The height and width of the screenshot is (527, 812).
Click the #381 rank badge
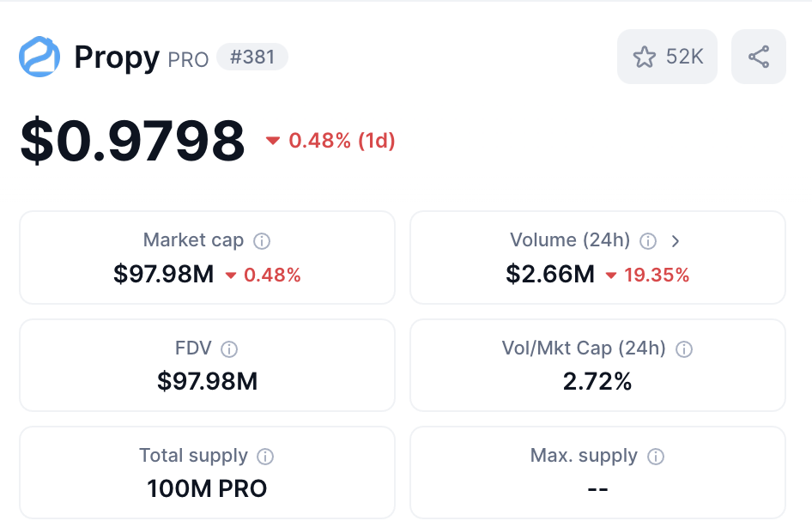(x=252, y=58)
